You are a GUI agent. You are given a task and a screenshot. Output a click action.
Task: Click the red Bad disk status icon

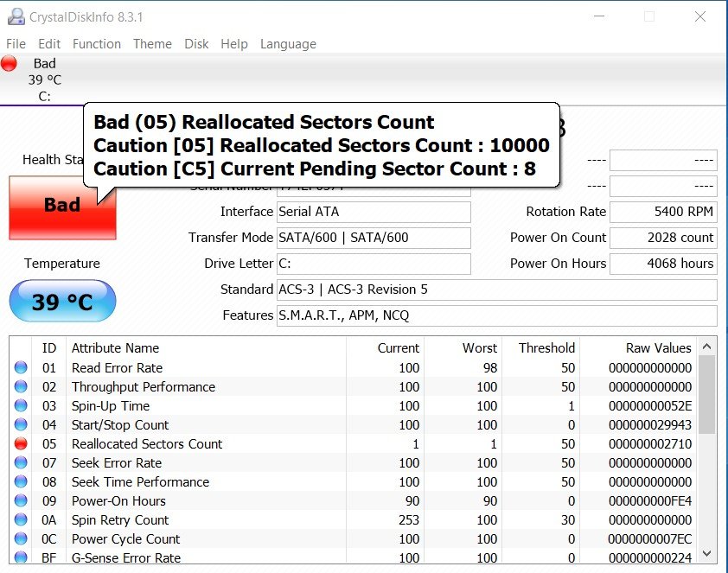(x=10, y=63)
